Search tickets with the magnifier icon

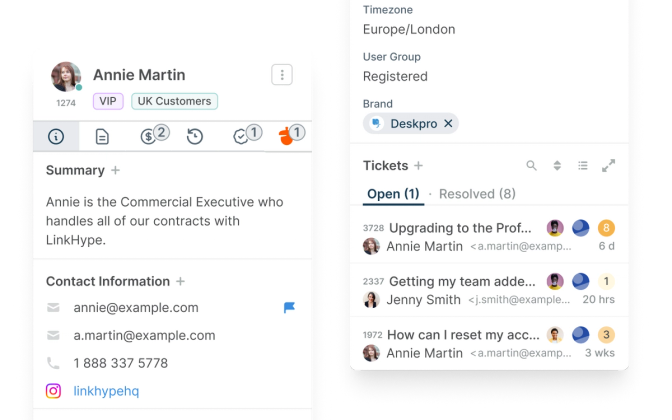(532, 166)
